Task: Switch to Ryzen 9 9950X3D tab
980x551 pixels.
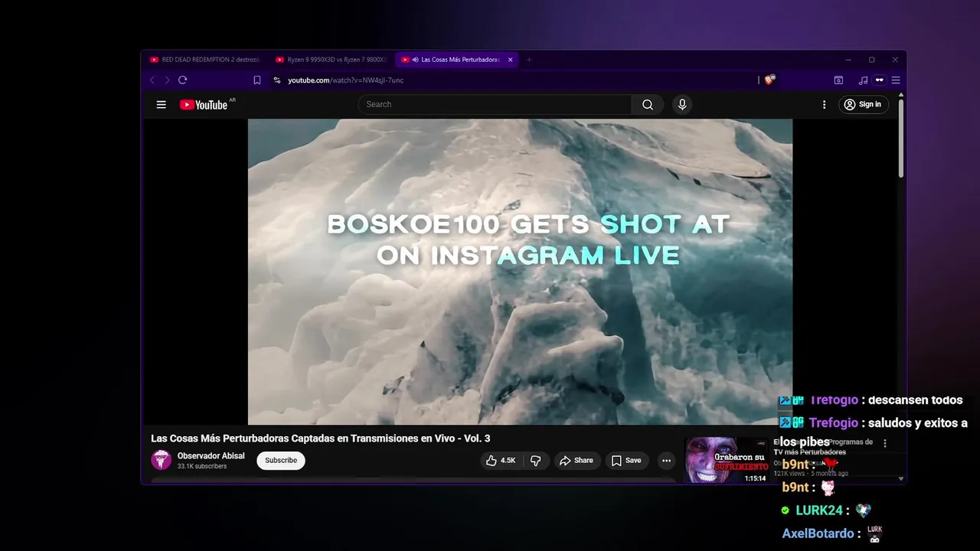Action: point(331,60)
